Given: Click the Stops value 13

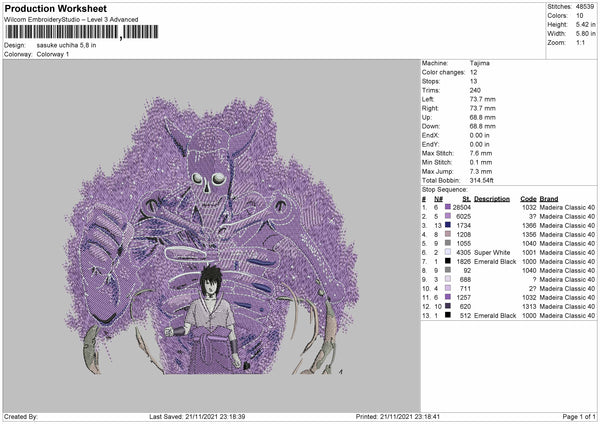Looking at the screenshot, I should (473, 81).
